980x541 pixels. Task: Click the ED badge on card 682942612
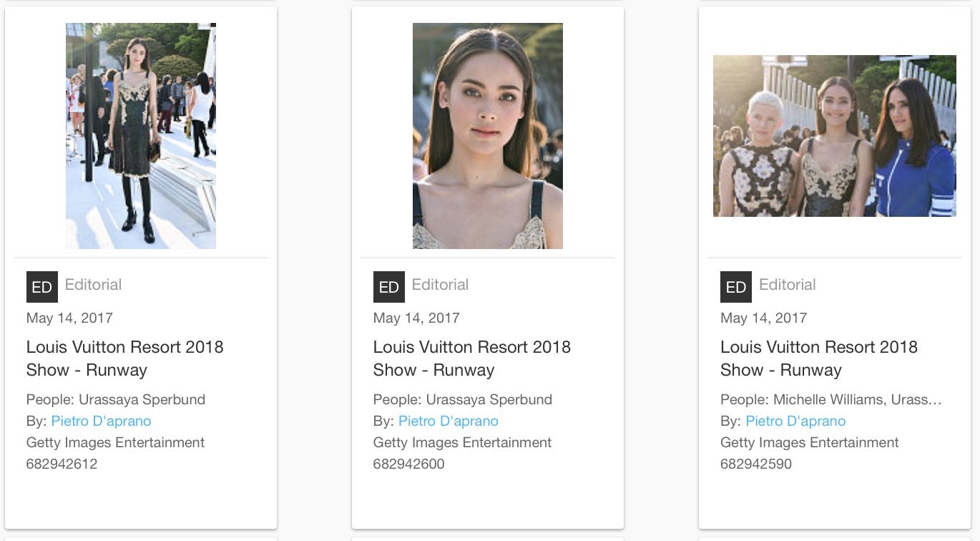[x=42, y=287]
